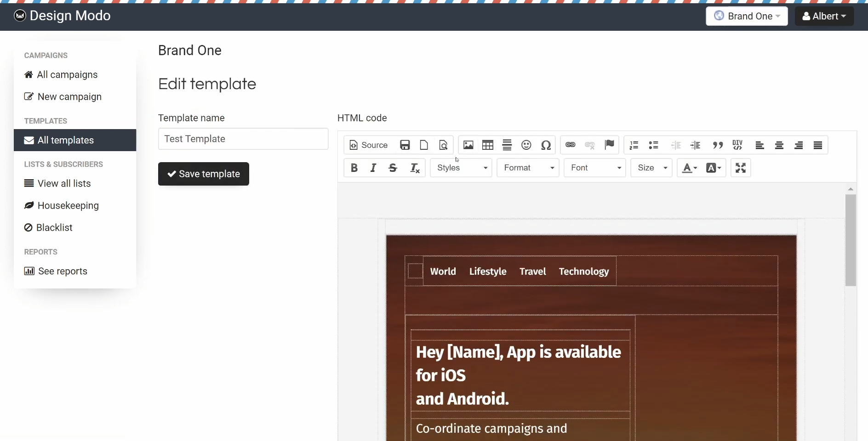Viewport: 868px width, 441px height.
Task: Toggle strikethrough formatting
Action: coord(393,168)
